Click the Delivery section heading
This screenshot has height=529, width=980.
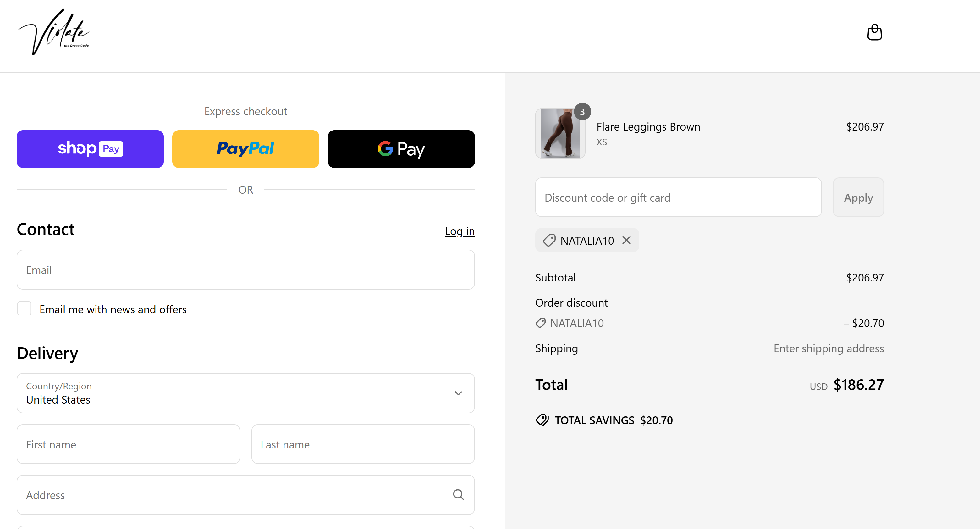[x=47, y=353]
